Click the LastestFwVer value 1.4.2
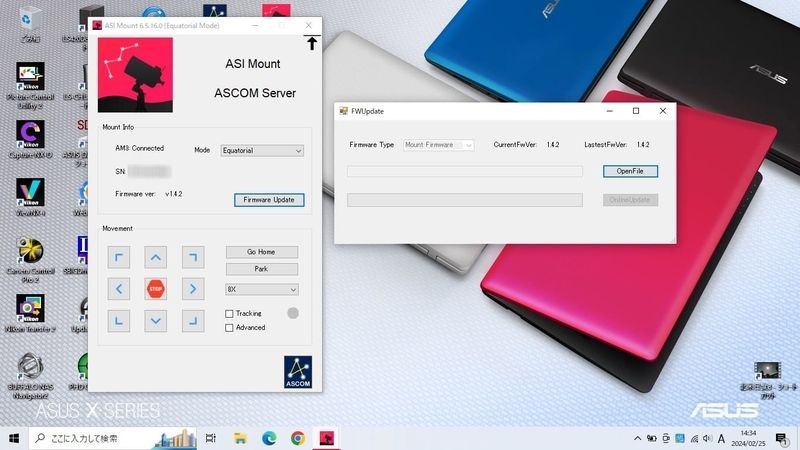This screenshot has height=450, width=800. [643, 145]
